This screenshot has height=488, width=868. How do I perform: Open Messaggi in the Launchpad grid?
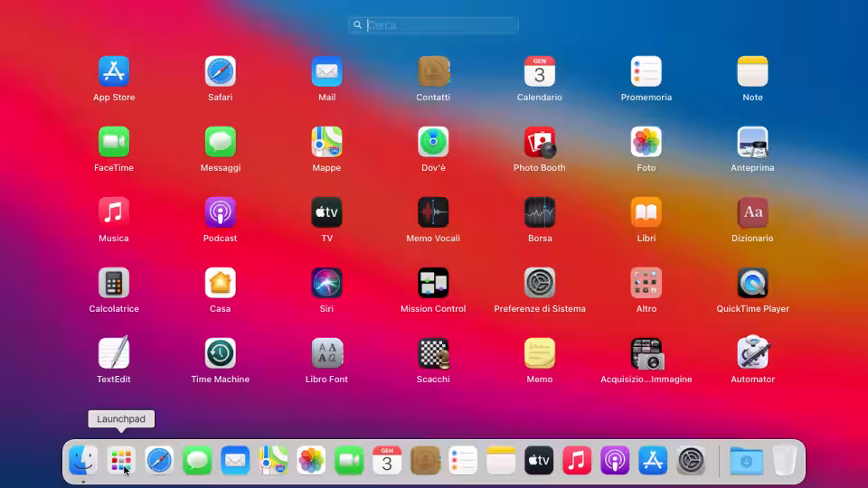[220, 142]
